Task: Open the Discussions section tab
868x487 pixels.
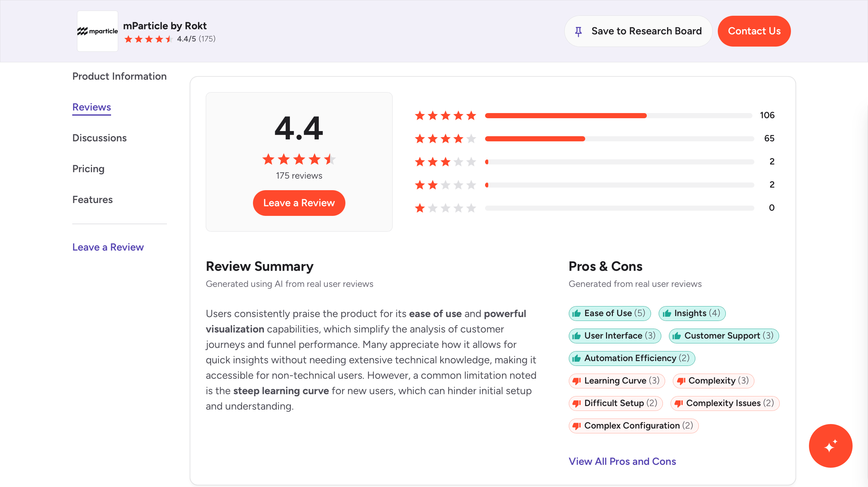Action: (x=100, y=138)
